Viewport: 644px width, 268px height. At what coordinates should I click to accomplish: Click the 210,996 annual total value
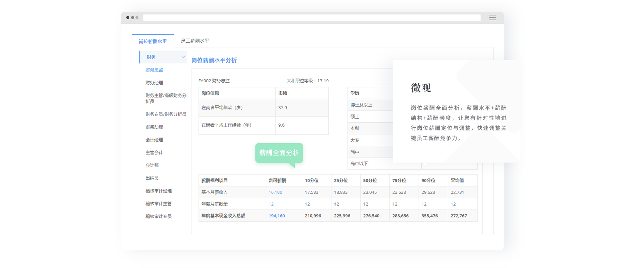point(313,216)
